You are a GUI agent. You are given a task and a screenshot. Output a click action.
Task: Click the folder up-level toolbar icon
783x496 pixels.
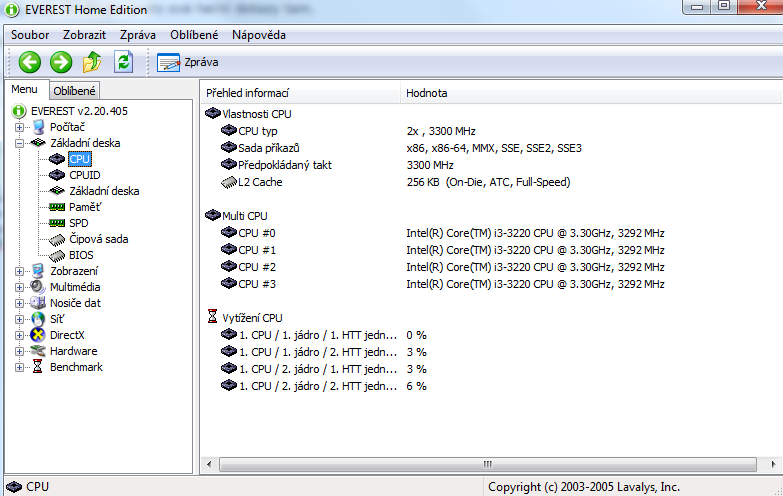[x=92, y=62]
